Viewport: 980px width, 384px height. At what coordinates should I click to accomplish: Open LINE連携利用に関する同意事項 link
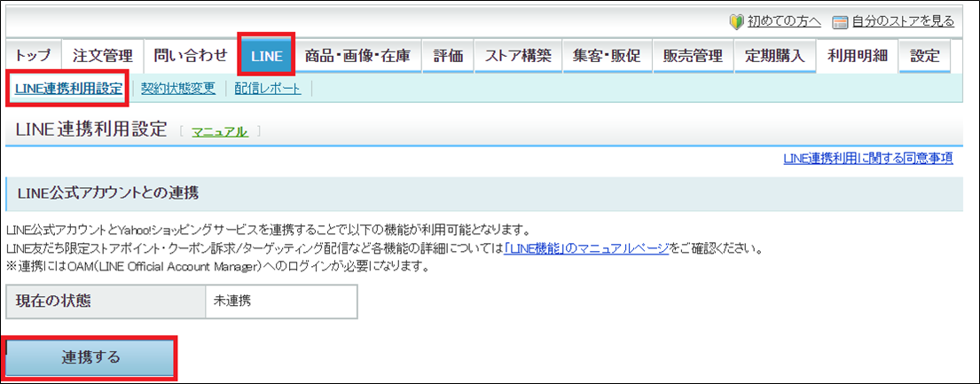pos(868,158)
